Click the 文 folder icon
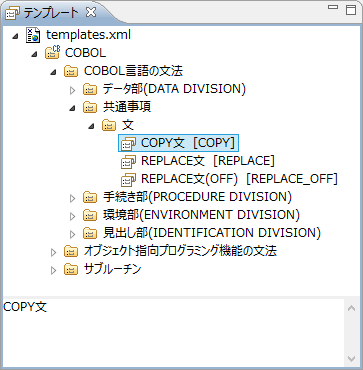Viewport: 363px width, 370px height. pos(109,125)
